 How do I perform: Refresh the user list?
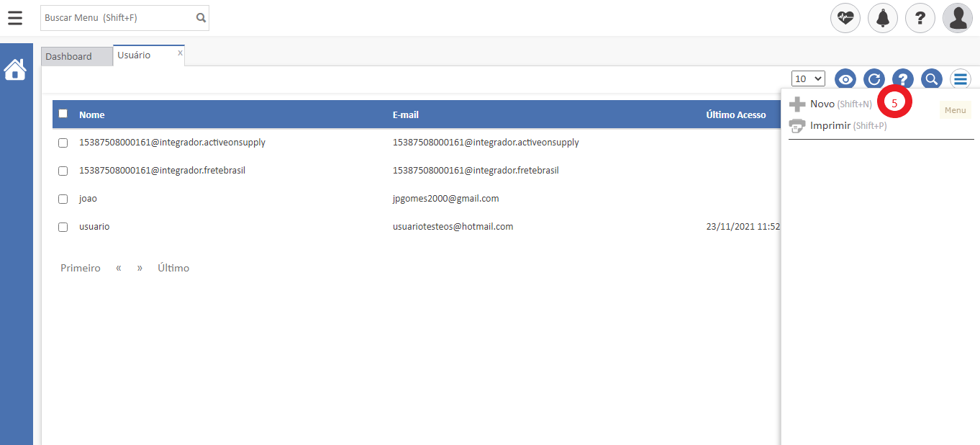pos(874,79)
